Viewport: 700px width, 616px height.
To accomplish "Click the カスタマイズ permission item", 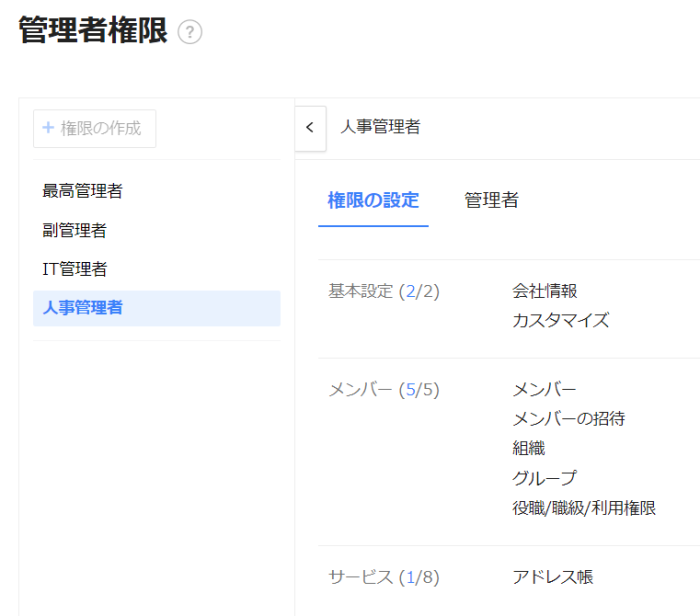I will (561, 320).
